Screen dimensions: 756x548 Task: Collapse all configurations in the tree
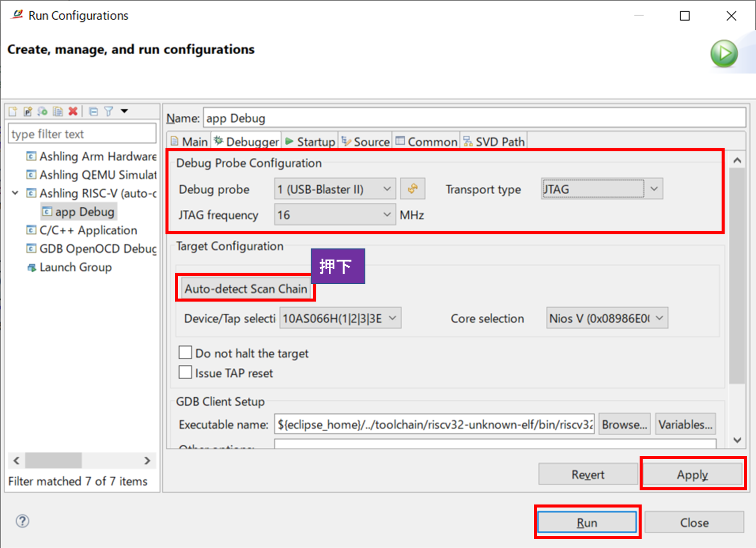94,111
